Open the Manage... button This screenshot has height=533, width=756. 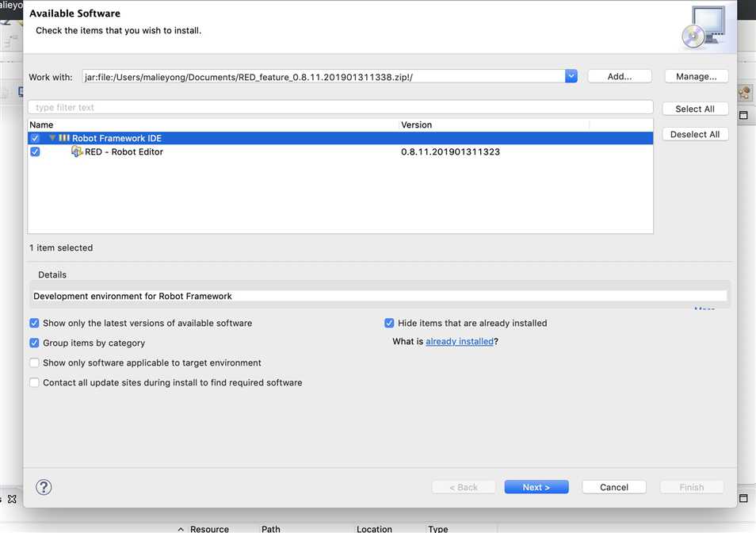(x=697, y=76)
